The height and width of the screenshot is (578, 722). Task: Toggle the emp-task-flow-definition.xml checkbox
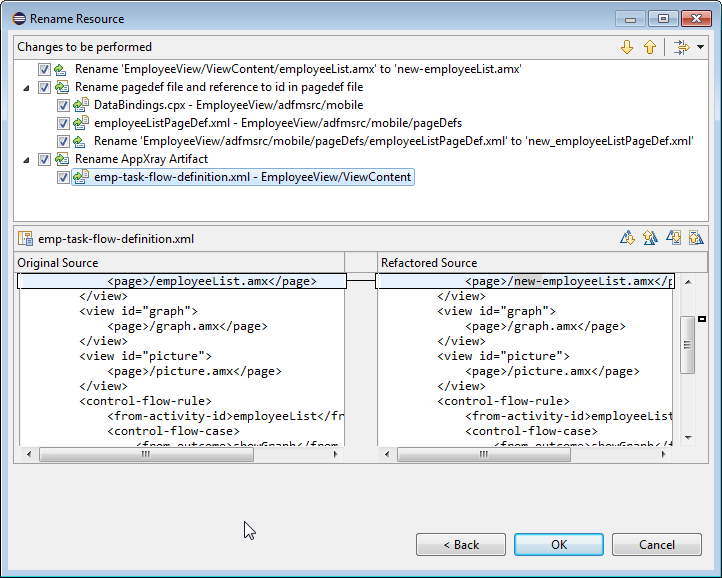63,177
